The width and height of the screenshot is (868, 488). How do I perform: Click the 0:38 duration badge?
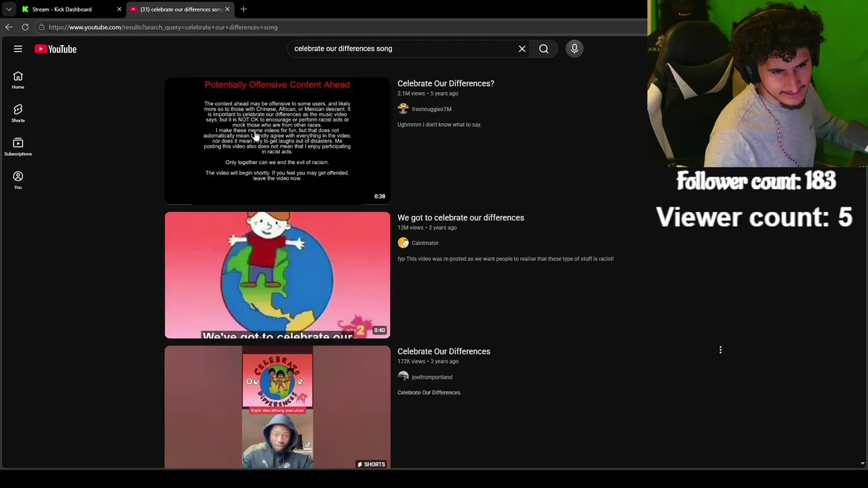coord(380,197)
